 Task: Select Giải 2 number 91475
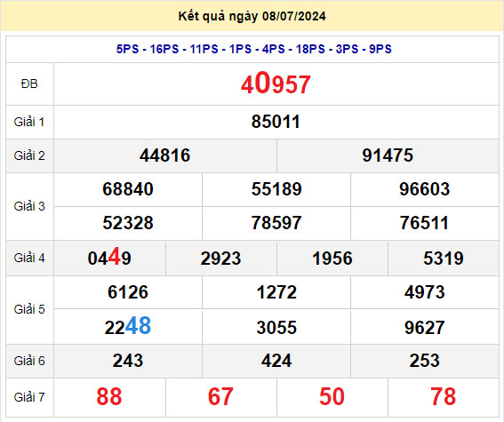pos(388,155)
